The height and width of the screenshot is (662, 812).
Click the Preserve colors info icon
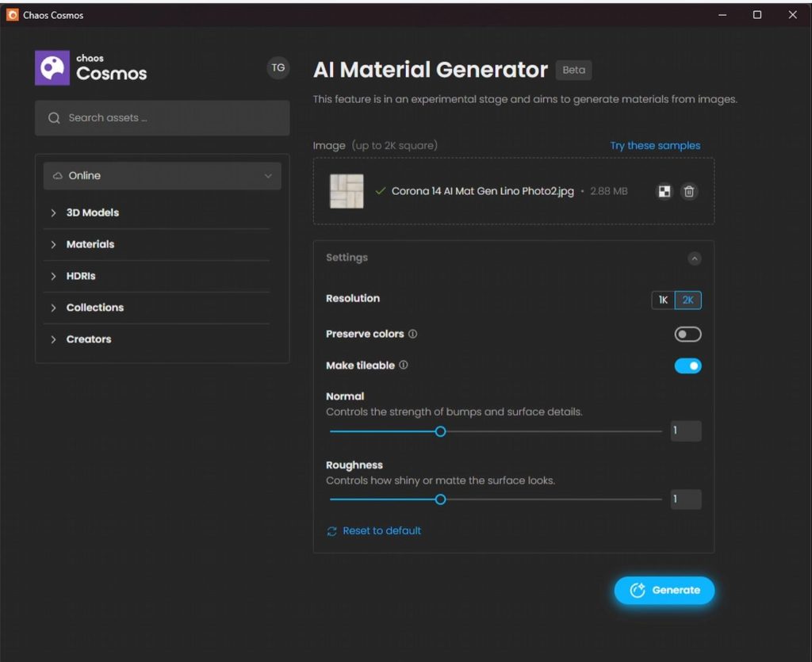pyautogui.click(x=412, y=334)
